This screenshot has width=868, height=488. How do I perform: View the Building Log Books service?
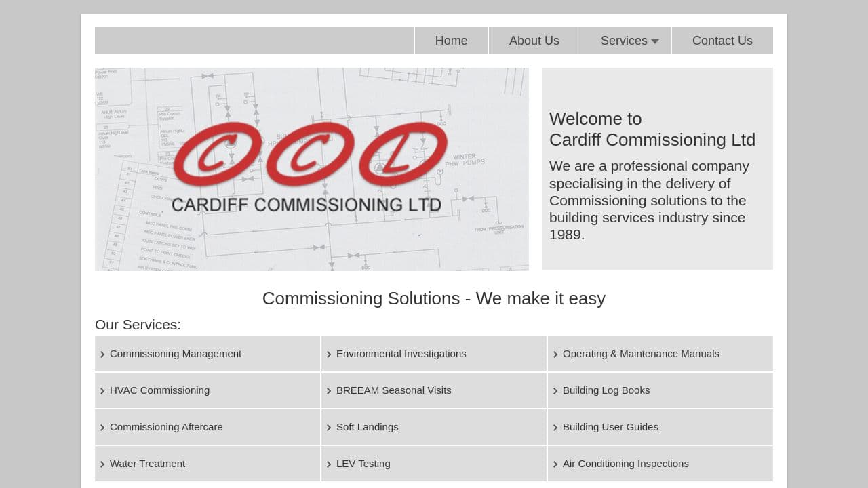(660, 390)
